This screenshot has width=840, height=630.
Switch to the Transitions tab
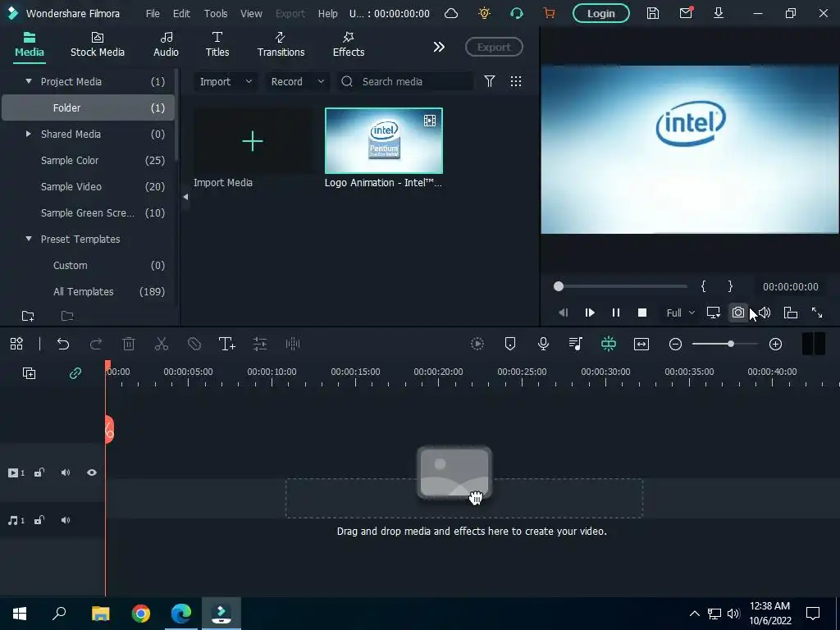coord(281,44)
